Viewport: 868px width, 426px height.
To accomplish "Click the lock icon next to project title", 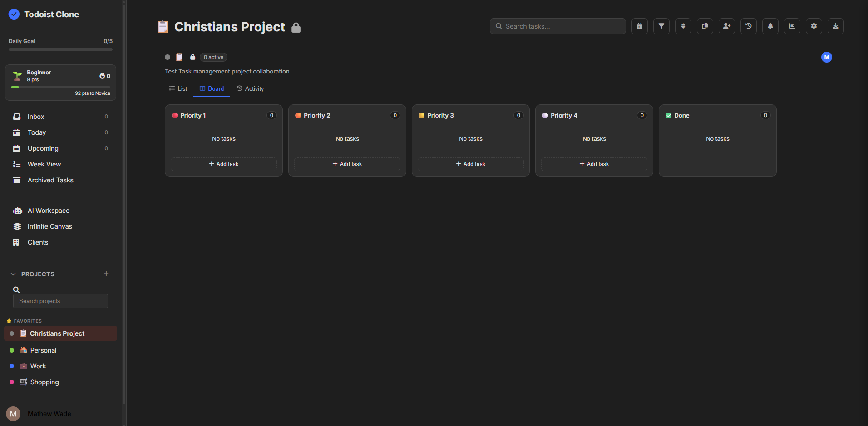I will 296,27.
